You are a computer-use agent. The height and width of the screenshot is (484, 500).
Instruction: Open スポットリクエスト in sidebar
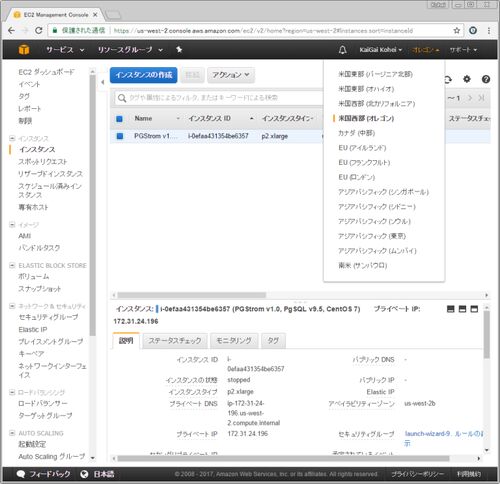click(x=43, y=162)
